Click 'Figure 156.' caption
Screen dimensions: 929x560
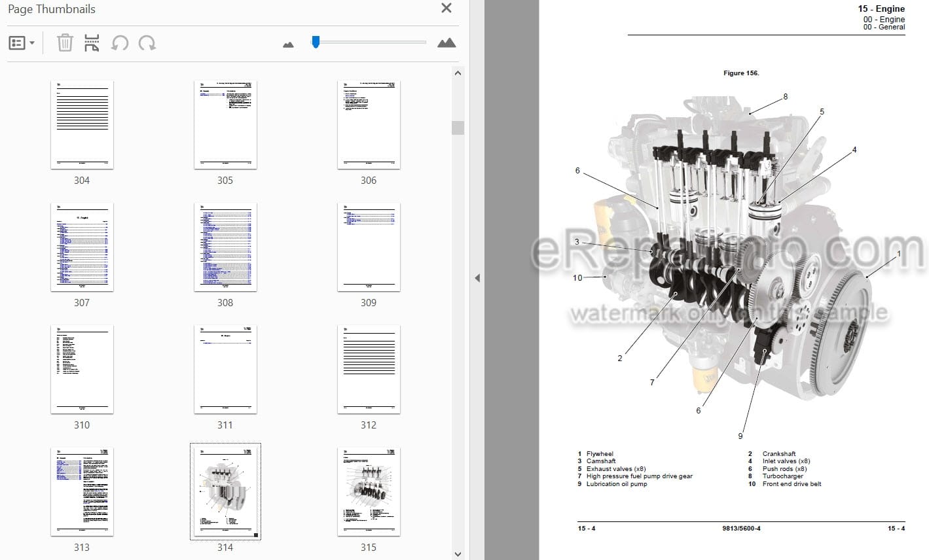click(741, 73)
